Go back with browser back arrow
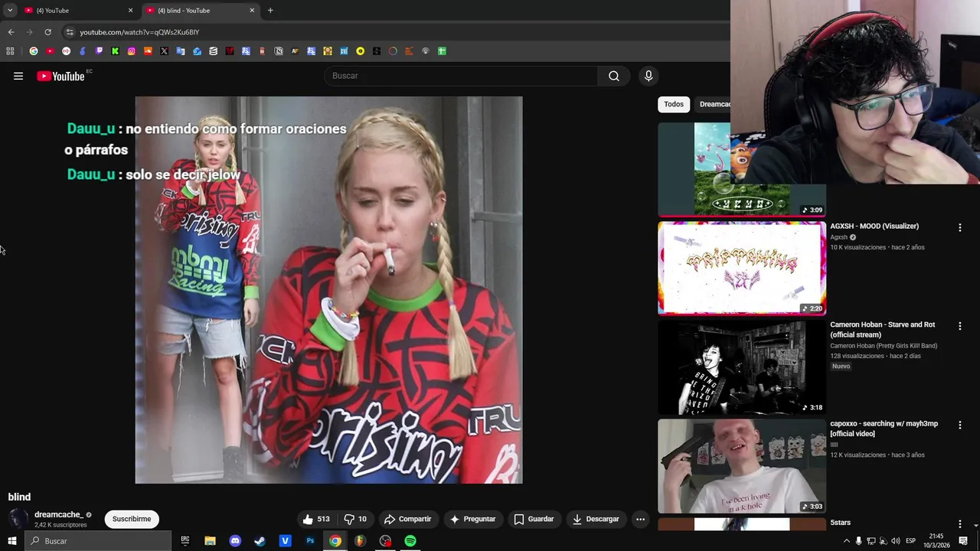This screenshot has height=551, width=980. (11, 32)
